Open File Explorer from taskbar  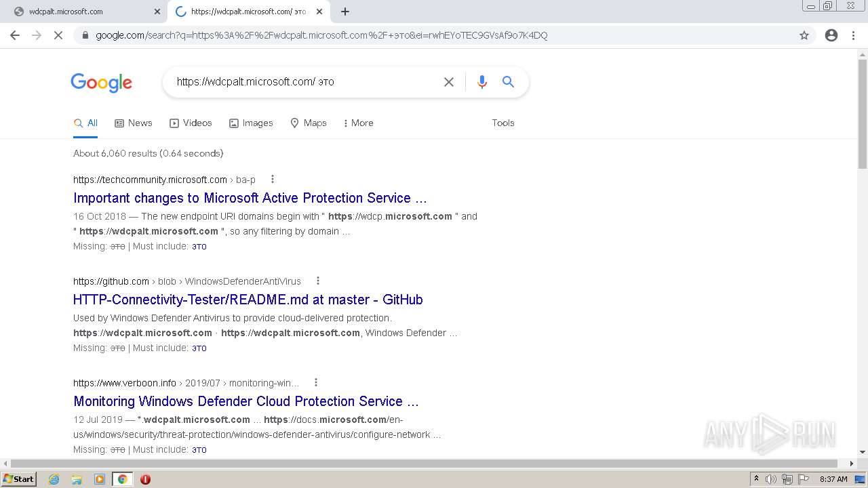point(77,479)
